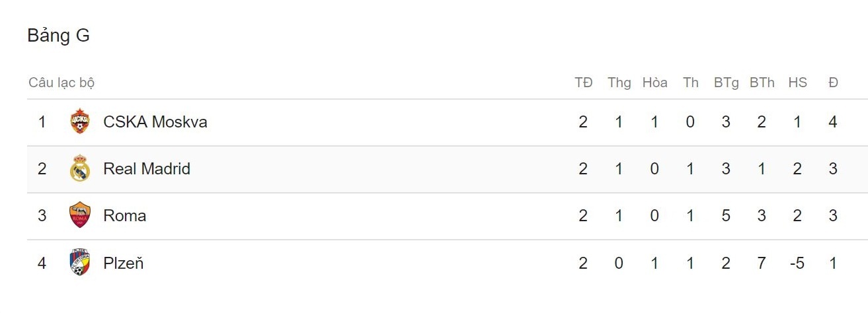Click CSKA Moskva's points value 4

(833, 122)
